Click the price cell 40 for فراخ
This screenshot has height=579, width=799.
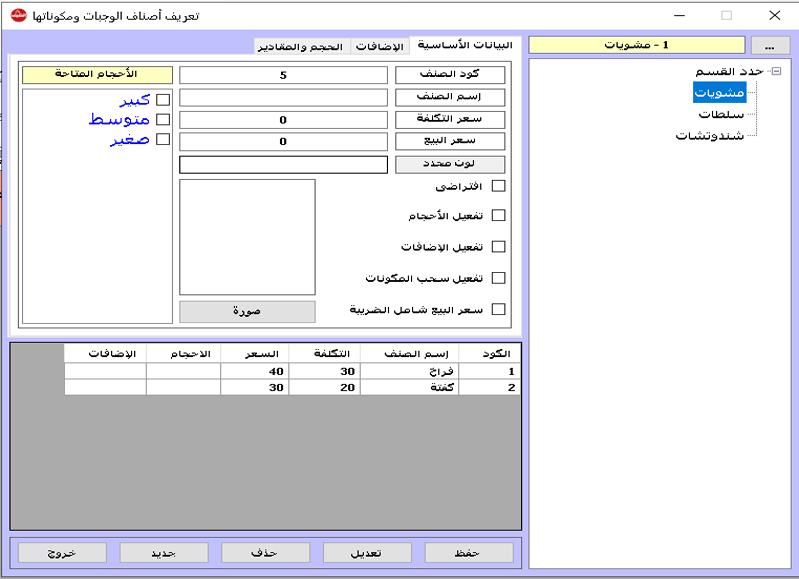[x=254, y=371]
